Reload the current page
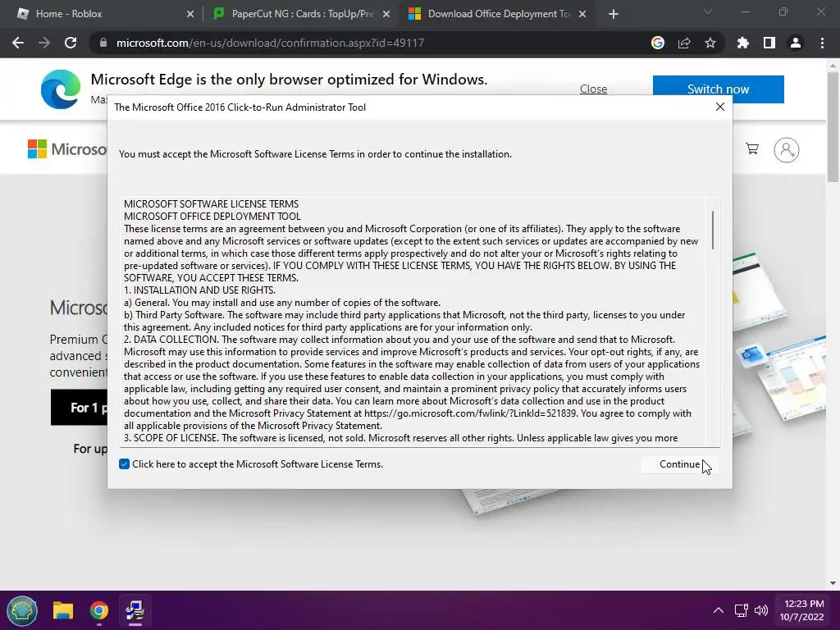The height and width of the screenshot is (630, 840). (71, 43)
